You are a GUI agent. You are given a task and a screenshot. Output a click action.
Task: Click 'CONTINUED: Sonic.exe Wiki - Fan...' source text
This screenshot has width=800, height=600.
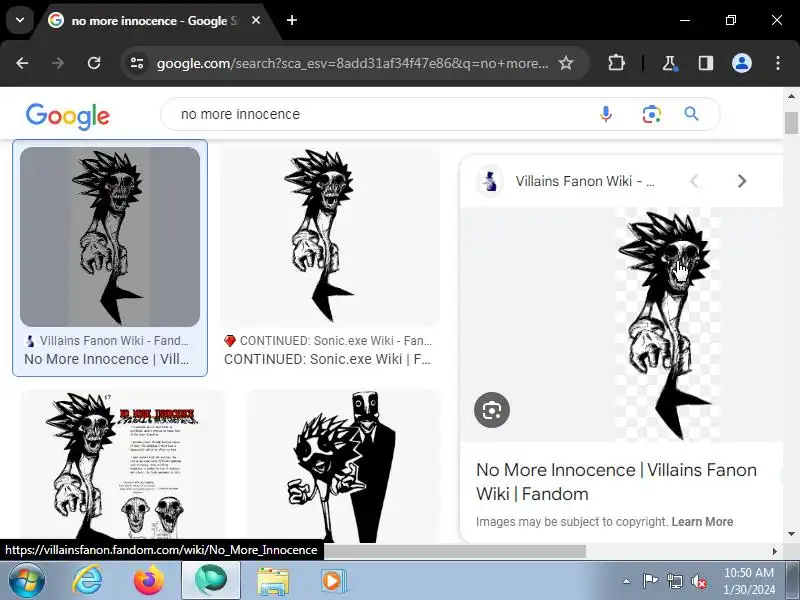[336, 341]
